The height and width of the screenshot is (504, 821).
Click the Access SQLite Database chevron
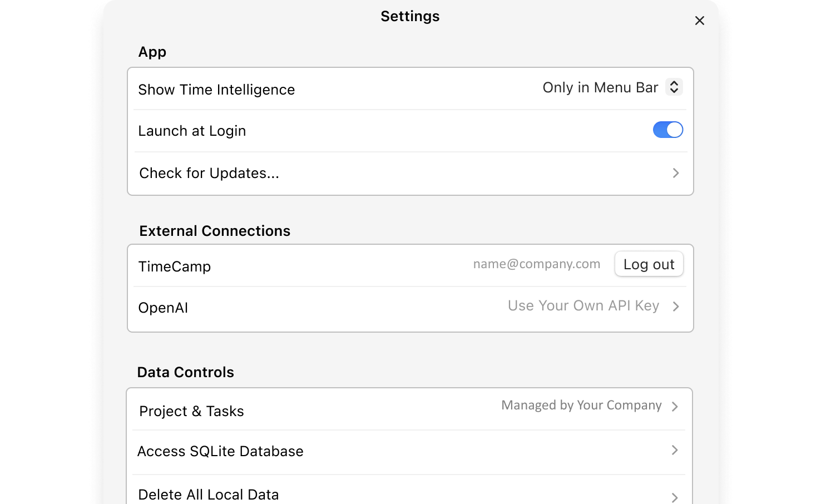tap(675, 450)
